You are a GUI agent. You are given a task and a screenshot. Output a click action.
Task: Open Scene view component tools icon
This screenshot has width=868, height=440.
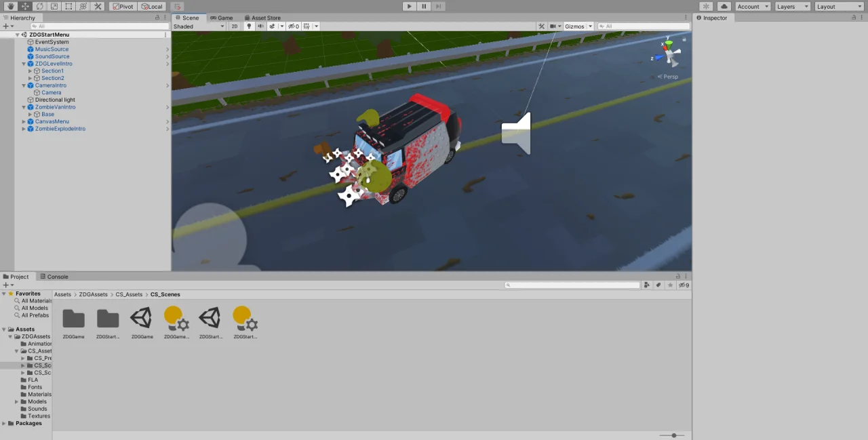coord(541,26)
